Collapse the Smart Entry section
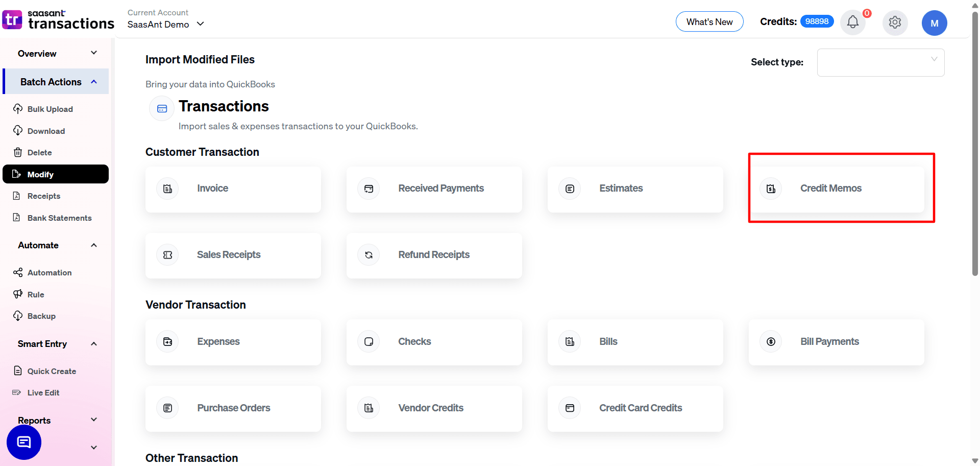The width and height of the screenshot is (980, 466). [93, 343]
